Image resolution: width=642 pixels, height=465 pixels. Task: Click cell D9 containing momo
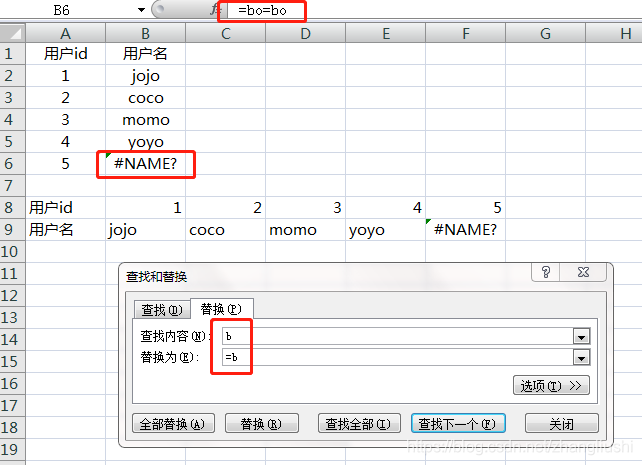click(x=305, y=230)
